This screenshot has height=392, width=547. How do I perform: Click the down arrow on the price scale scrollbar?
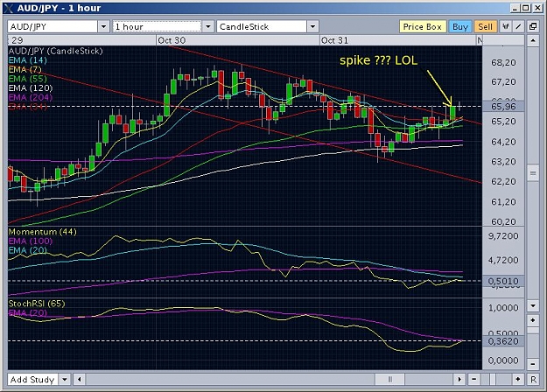click(533, 306)
